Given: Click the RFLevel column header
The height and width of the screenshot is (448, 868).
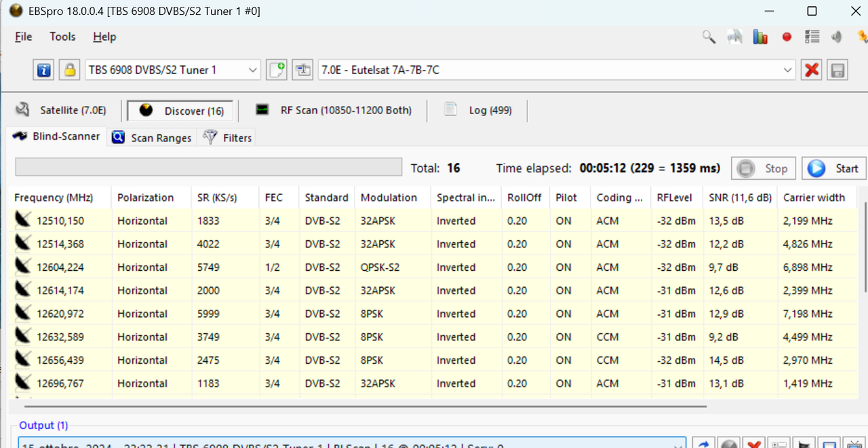Looking at the screenshot, I should pos(676,198).
